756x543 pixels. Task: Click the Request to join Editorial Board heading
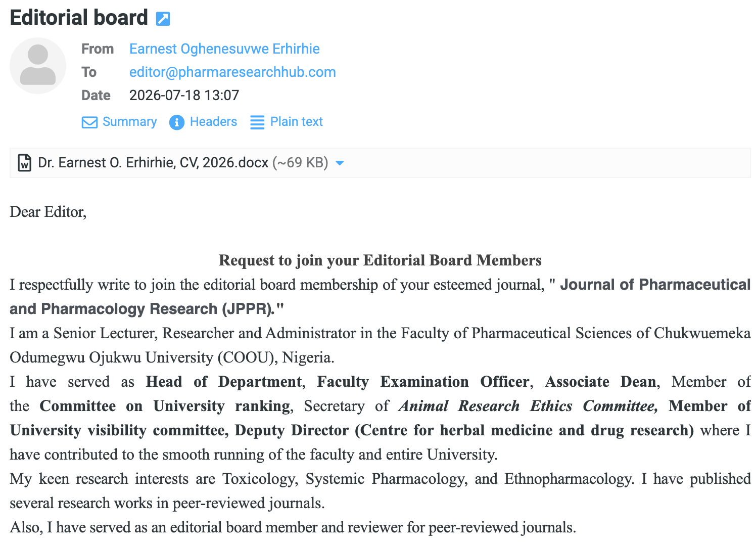(x=380, y=260)
